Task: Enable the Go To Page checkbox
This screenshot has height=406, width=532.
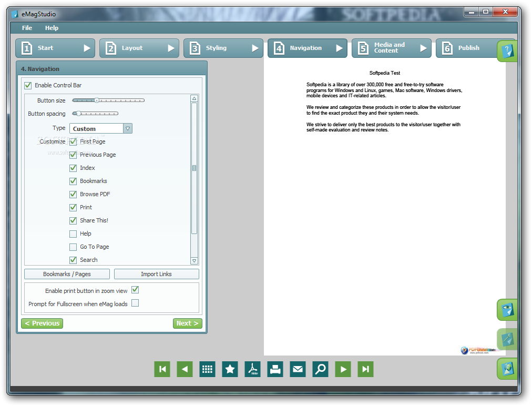Action: [73, 247]
